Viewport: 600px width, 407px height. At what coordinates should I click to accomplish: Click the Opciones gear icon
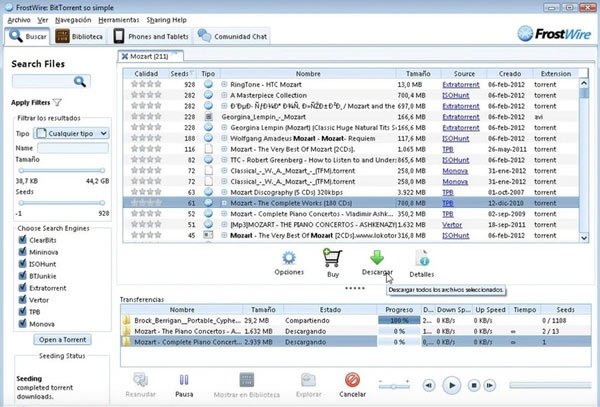point(289,258)
